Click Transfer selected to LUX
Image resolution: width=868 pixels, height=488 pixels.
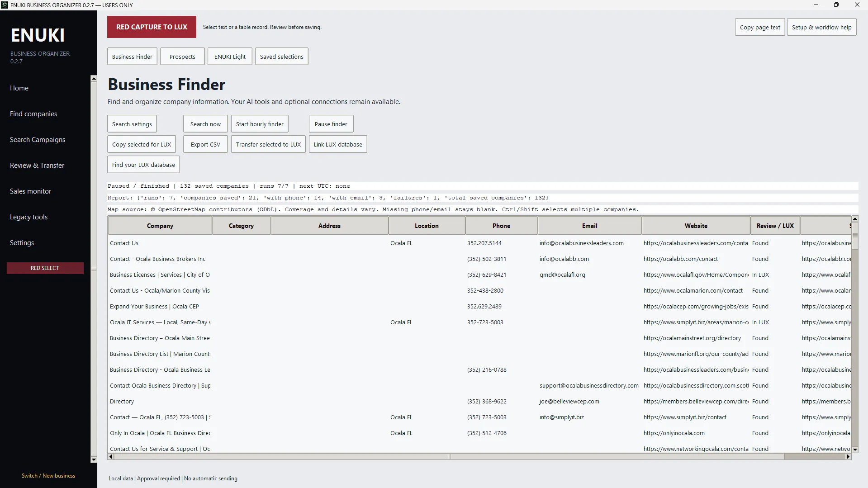(268, 144)
